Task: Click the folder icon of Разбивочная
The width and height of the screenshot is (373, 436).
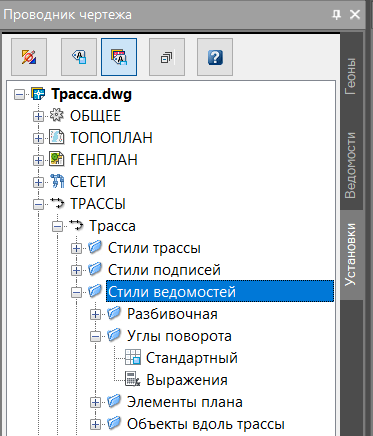Action: coord(114,313)
